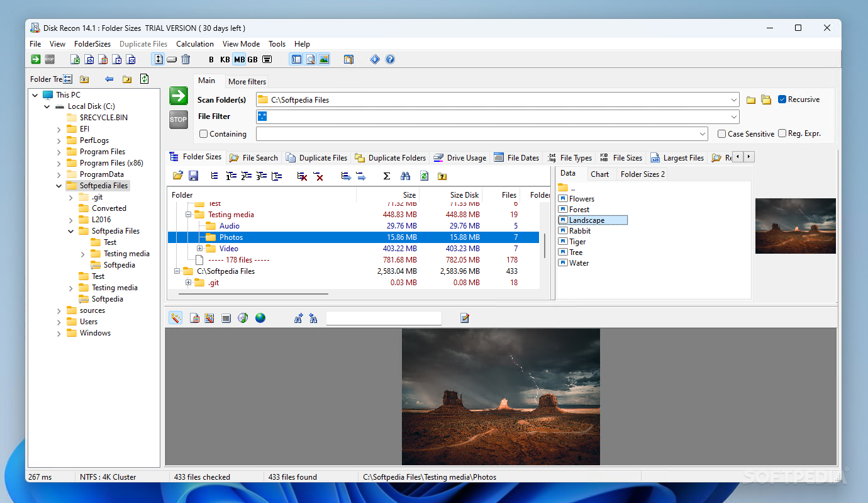Image resolution: width=868 pixels, height=503 pixels.
Task: Select the sources folder in tree
Action: (92, 310)
